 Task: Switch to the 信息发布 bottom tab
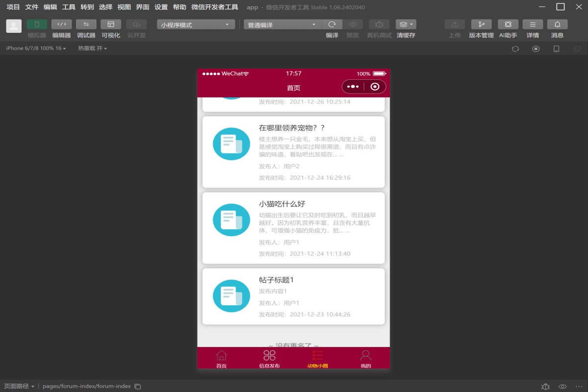(x=269, y=358)
